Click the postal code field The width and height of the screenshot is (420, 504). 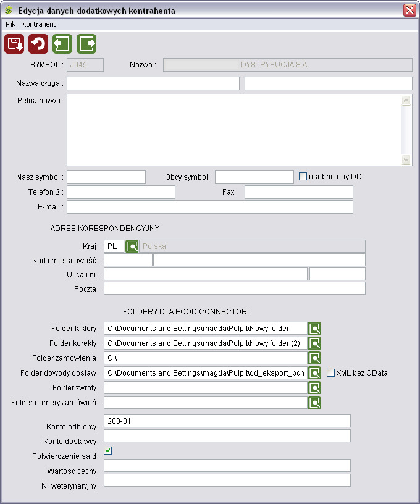pos(128,259)
